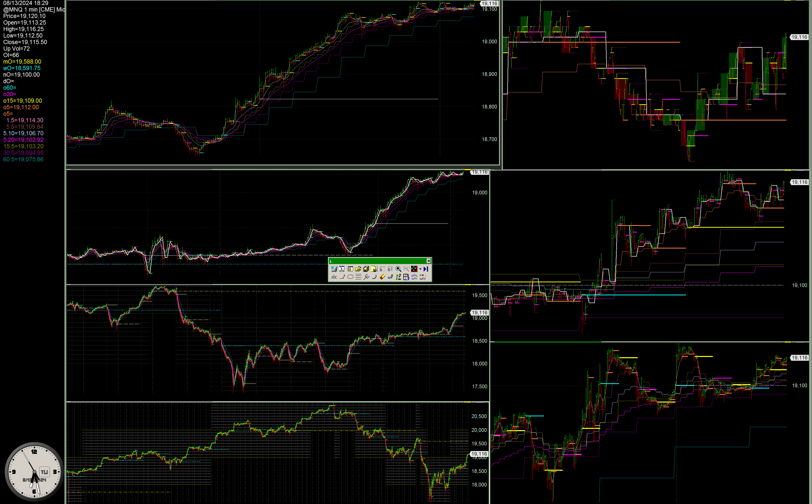Click the eraser tool icon

click(x=382, y=277)
